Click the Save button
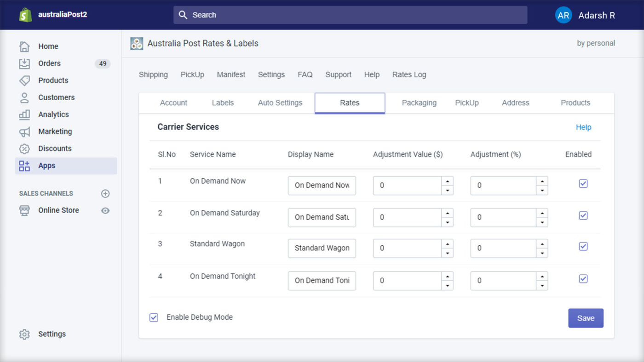644x362 pixels. tap(586, 318)
